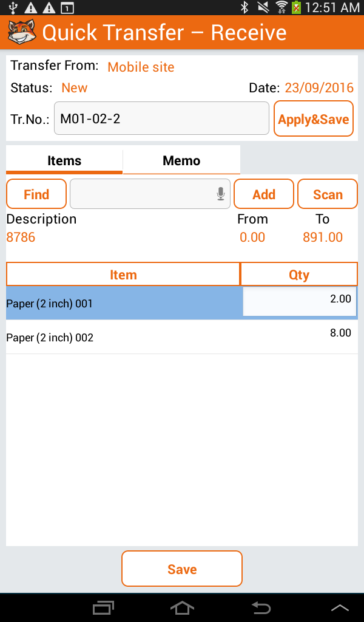This screenshot has height=622, width=364.
Task: Tap the Scan button
Action: pyautogui.click(x=328, y=194)
